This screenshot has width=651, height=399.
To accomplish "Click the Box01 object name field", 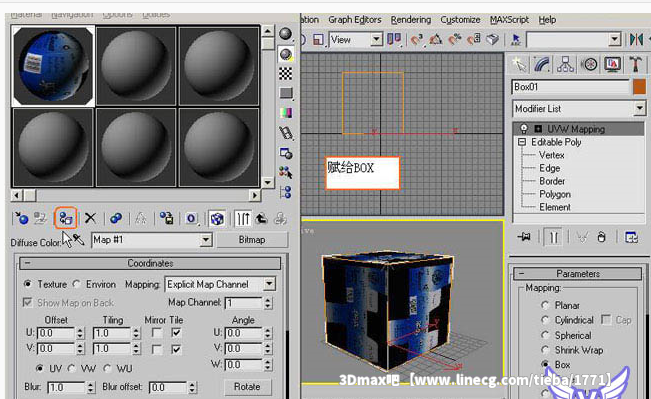I will click(x=571, y=87).
